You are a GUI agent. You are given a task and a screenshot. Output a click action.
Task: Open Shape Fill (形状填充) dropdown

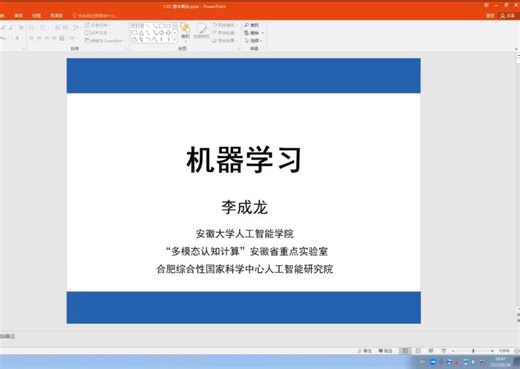pyautogui.click(x=225, y=25)
